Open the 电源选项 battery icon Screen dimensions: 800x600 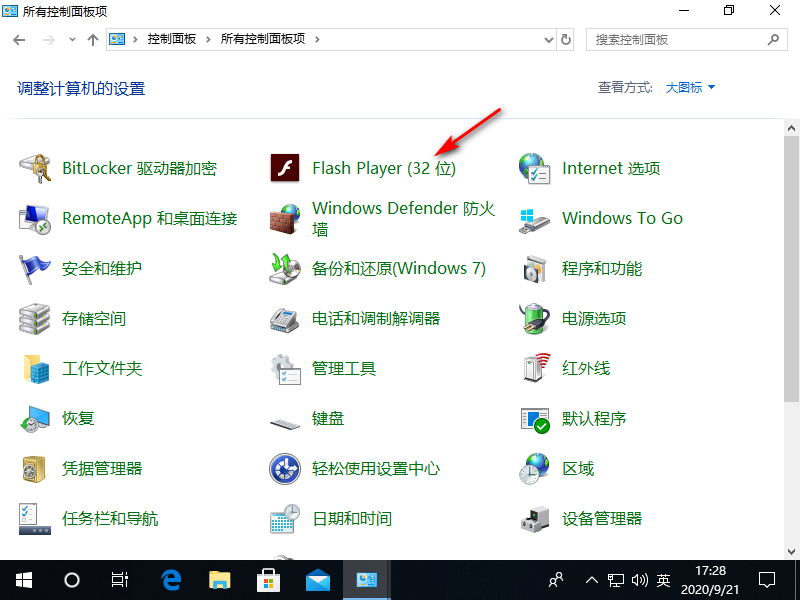coord(535,318)
